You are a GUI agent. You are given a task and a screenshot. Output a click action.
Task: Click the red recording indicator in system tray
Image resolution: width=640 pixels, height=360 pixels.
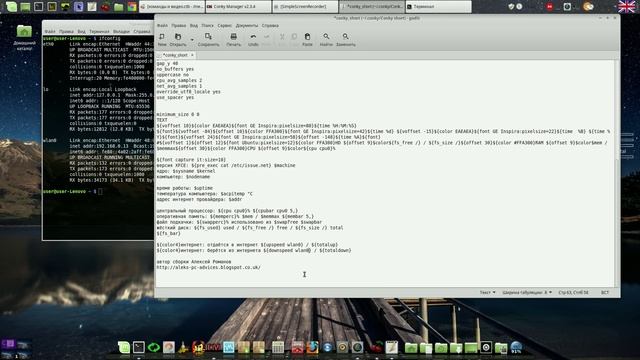549,7
